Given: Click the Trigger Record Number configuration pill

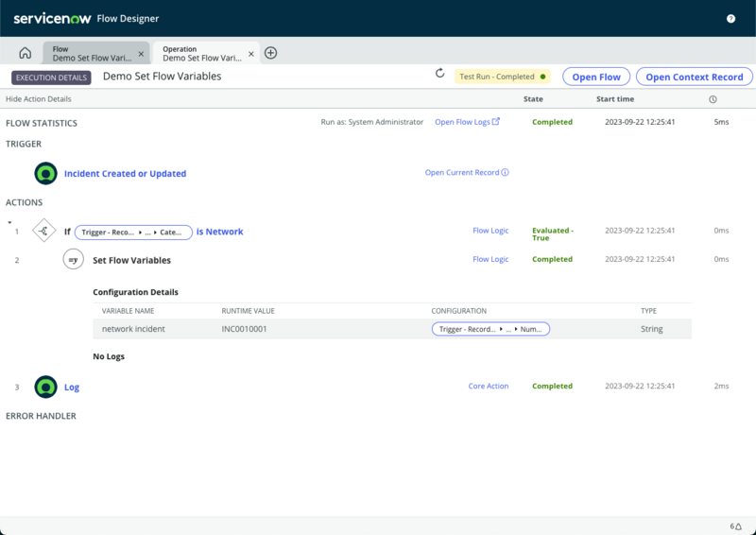Looking at the screenshot, I should click(490, 329).
